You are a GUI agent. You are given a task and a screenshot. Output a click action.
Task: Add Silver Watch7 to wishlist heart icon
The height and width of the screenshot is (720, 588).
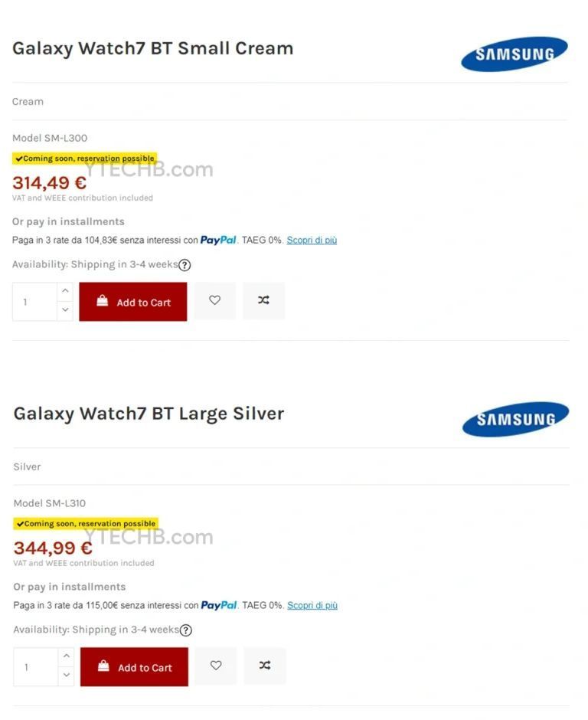click(x=216, y=666)
